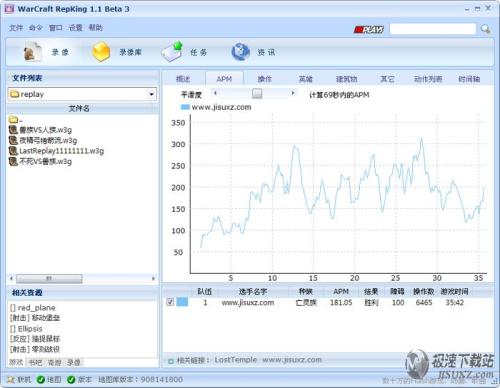Screen dimensions: 500x388
Task: Open the LostTemple related link
Action: (236, 360)
